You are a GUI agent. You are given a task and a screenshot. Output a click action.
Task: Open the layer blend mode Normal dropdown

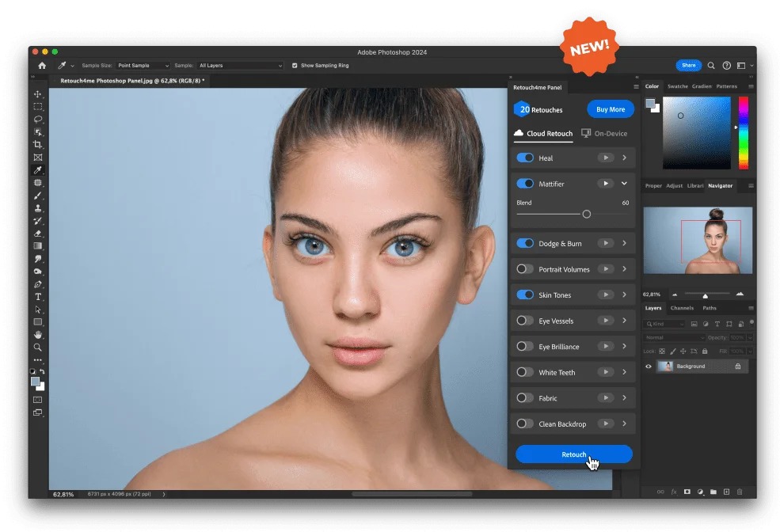[674, 337]
